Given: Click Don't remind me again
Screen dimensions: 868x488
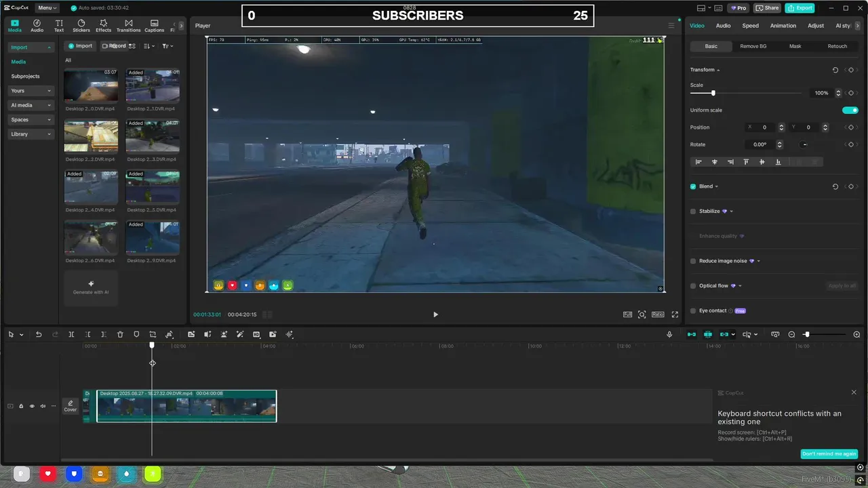Looking at the screenshot, I should click(x=829, y=454).
